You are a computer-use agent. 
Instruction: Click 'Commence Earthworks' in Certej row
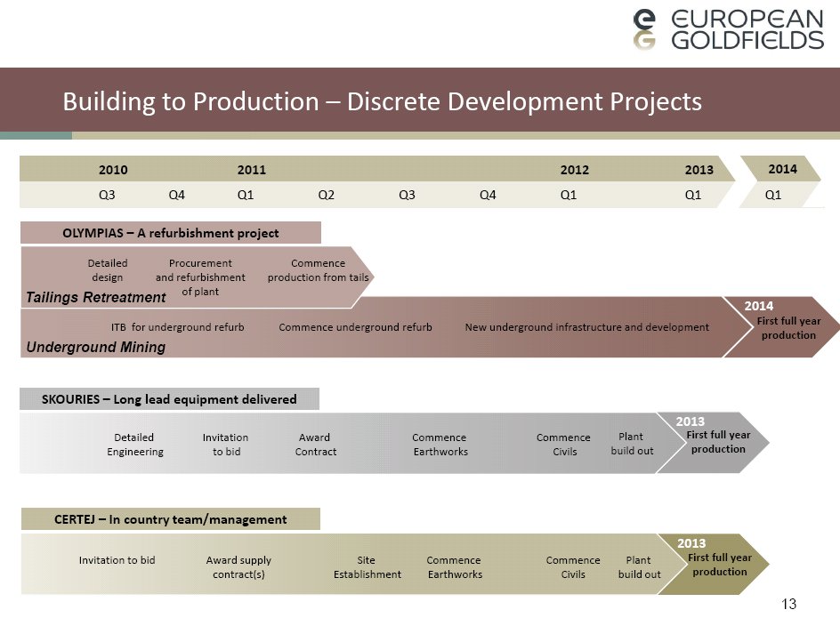pos(455,567)
